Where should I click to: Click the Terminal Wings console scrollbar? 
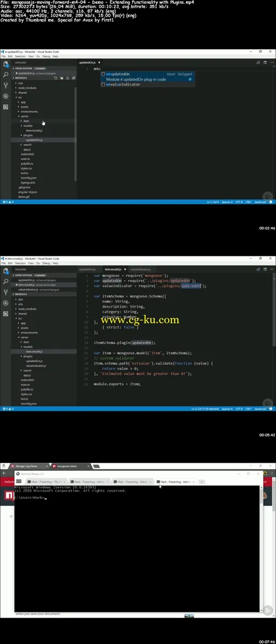click(x=261, y=548)
